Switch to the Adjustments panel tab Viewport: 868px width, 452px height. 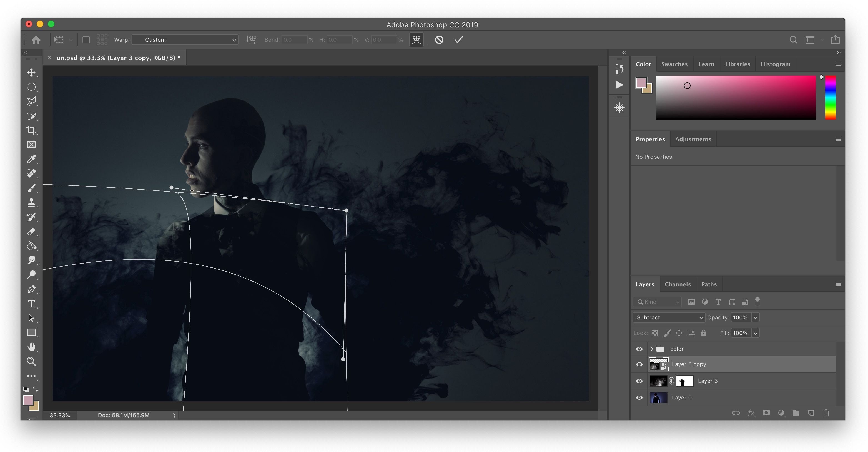[x=693, y=139]
